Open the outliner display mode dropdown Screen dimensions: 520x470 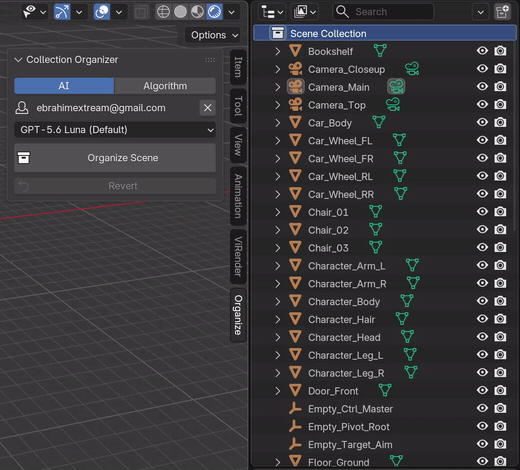(x=305, y=12)
